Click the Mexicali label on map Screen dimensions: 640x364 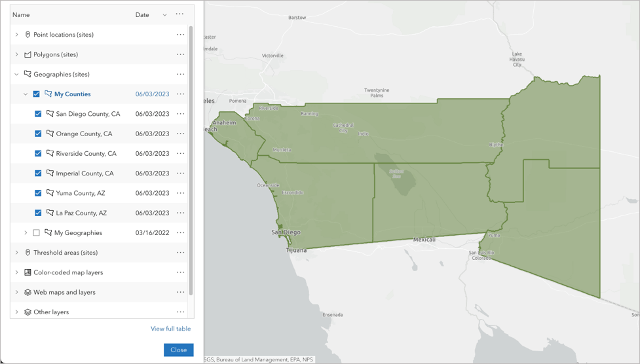click(x=424, y=240)
